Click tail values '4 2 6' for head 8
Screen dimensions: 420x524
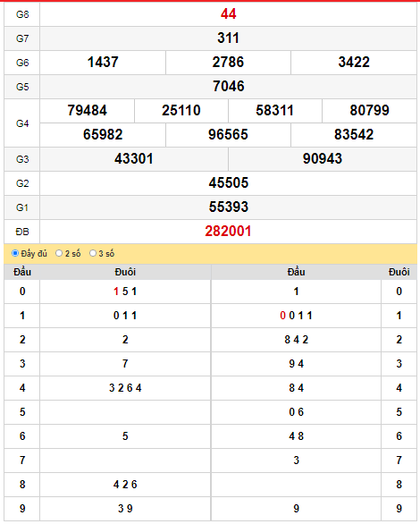[x=125, y=485]
